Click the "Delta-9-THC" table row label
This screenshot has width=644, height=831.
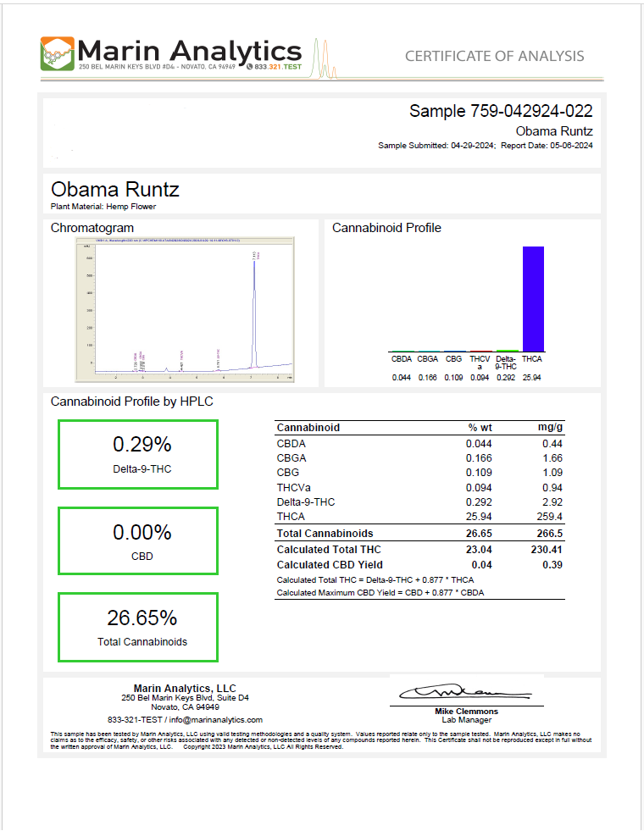(306, 501)
